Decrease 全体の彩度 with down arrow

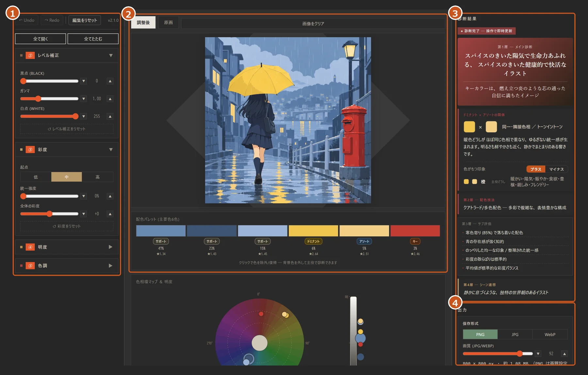84,213
